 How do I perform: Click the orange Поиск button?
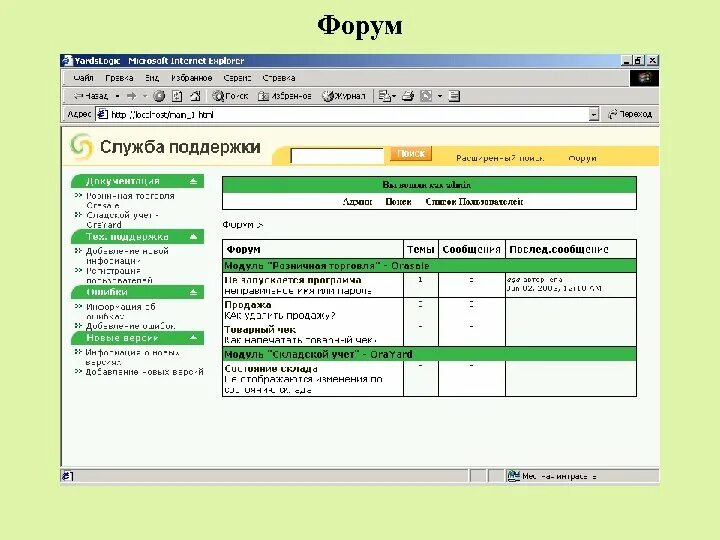(x=411, y=153)
